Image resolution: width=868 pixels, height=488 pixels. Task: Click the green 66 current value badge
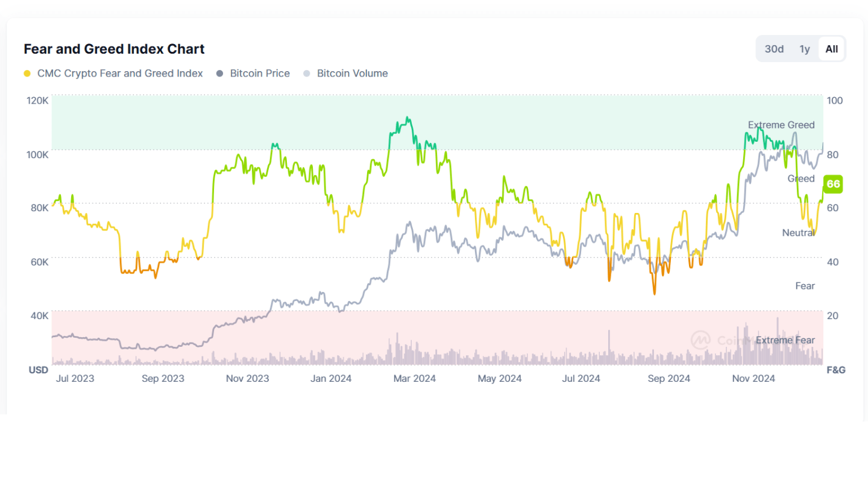coord(833,184)
